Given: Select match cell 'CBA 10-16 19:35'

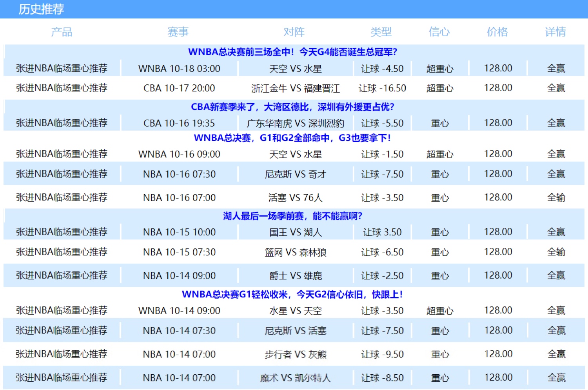Looking at the screenshot, I should 179,123.
